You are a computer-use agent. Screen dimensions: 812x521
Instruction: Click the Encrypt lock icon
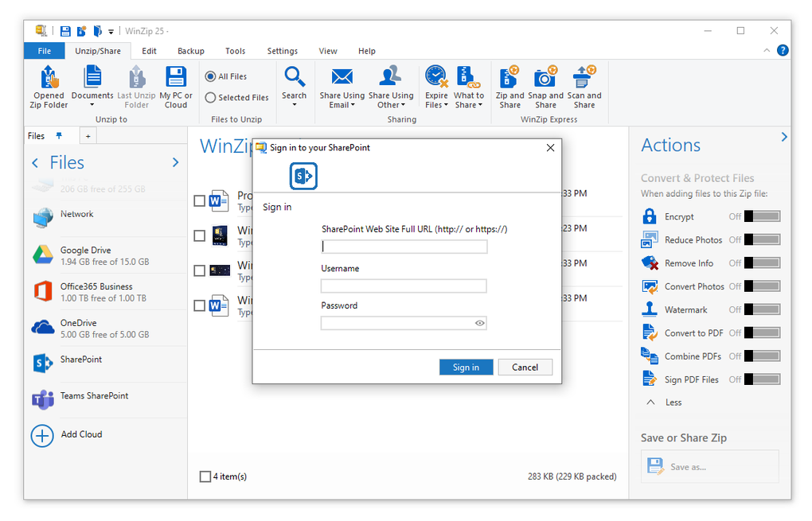pos(650,216)
